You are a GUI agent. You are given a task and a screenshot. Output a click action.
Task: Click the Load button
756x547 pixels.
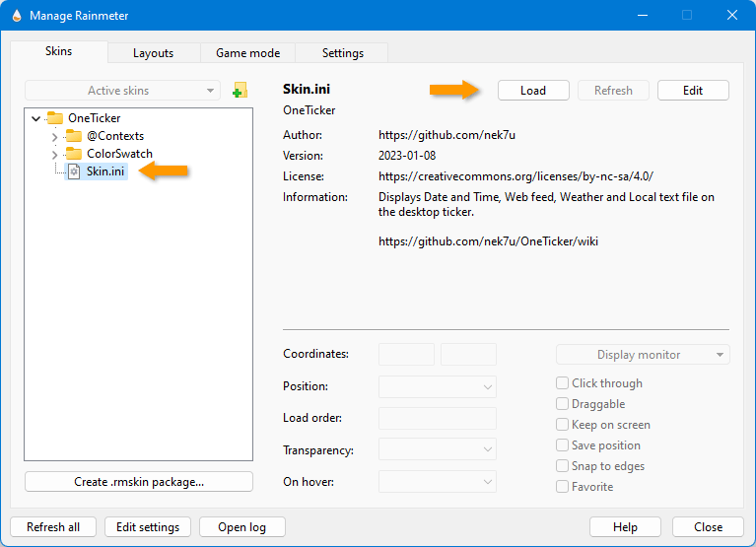click(x=533, y=90)
